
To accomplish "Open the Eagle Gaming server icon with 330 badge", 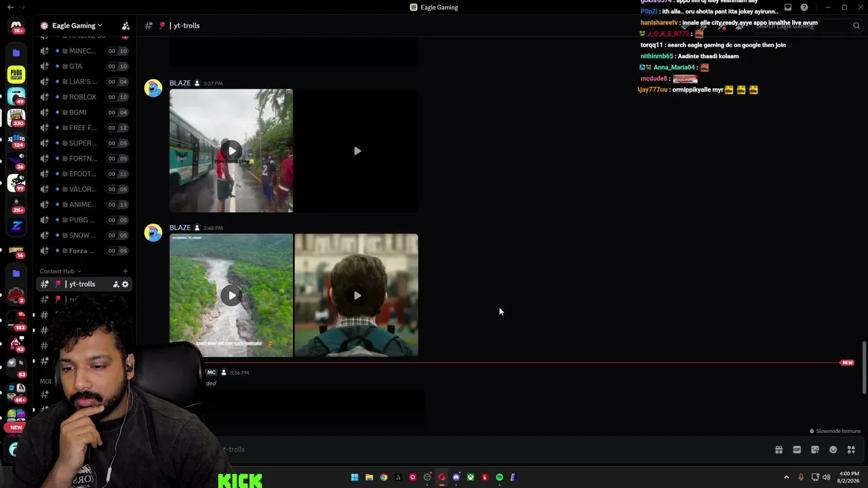I will tap(16, 117).
